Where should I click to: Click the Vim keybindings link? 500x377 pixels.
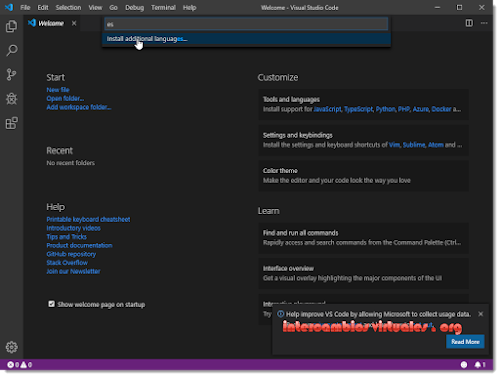[394, 145]
